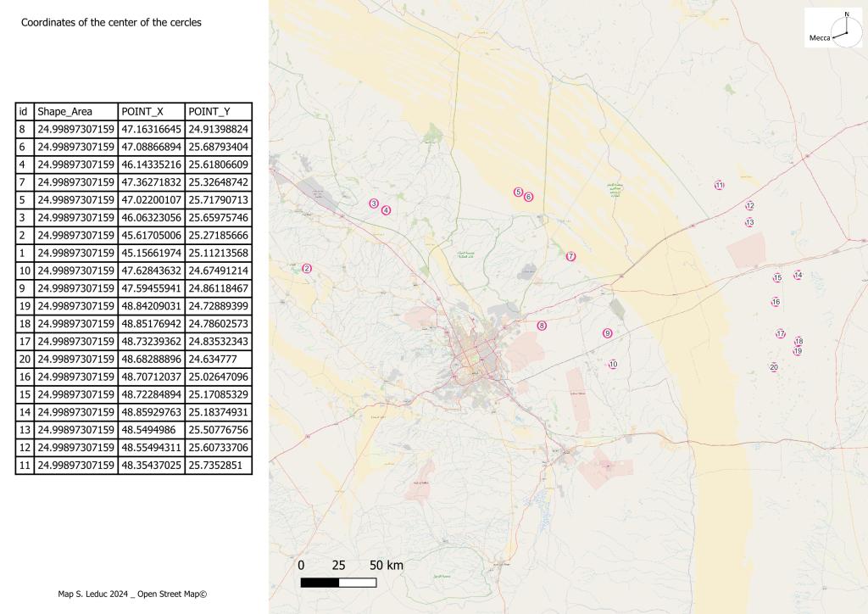Click the POINT_X column header
The width and height of the screenshot is (868, 614).
(x=151, y=112)
